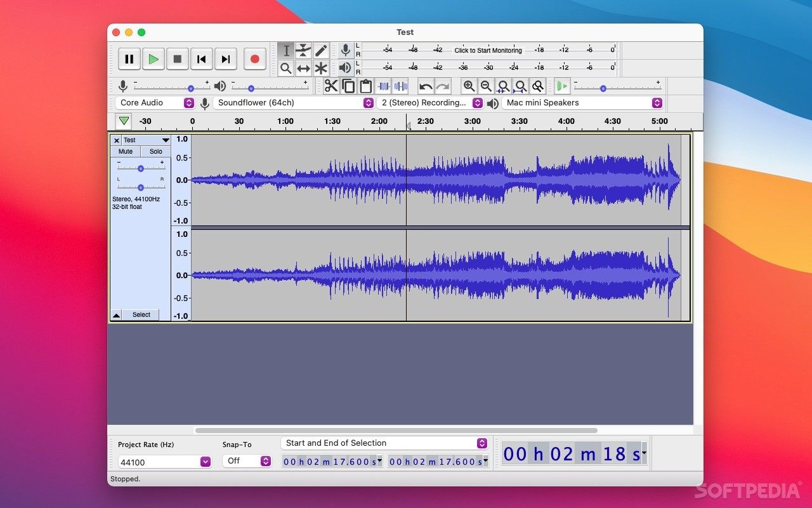Select the Zoom tool
Image resolution: width=812 pixels, height=508 pixels.
coord(286,68)
